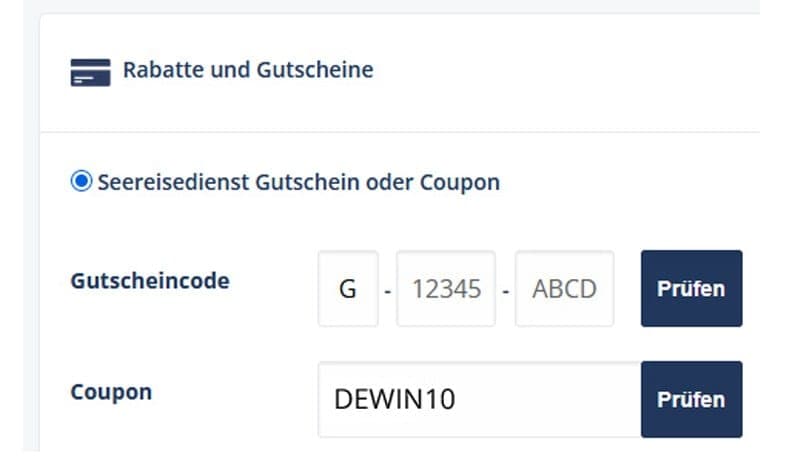Click the 'Rabatte und Gutscheine' section heading

pos(247,70)
